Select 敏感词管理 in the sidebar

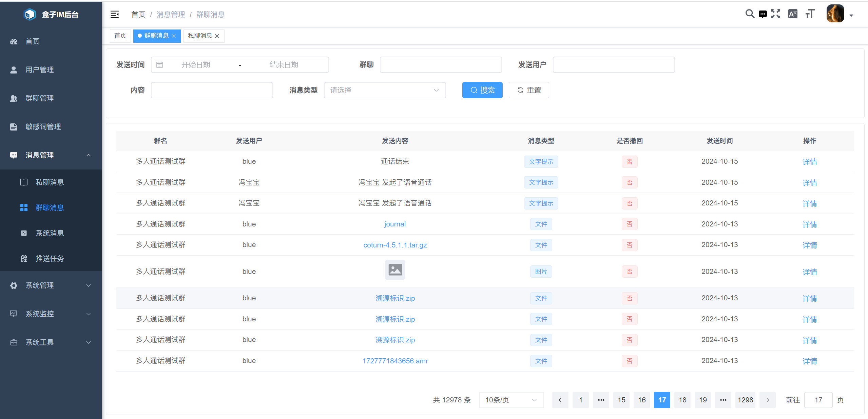click(x=43, y=126)
